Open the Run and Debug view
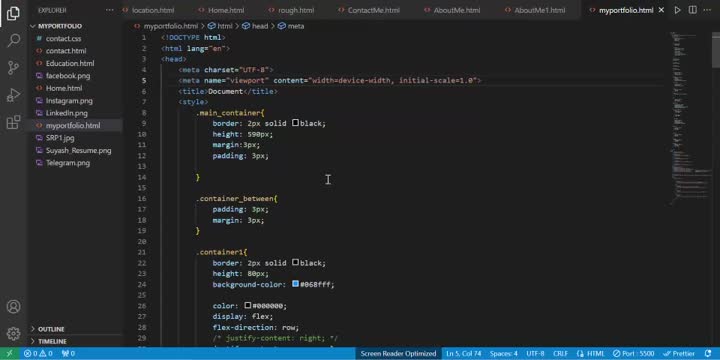Image resolution: width=720 pixels, height=360 pixels. tap(13, 95)
